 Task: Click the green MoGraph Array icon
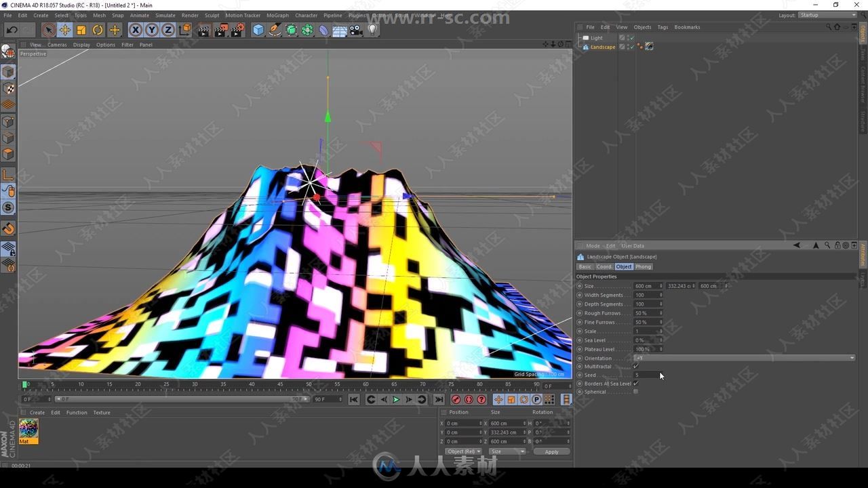307,30
